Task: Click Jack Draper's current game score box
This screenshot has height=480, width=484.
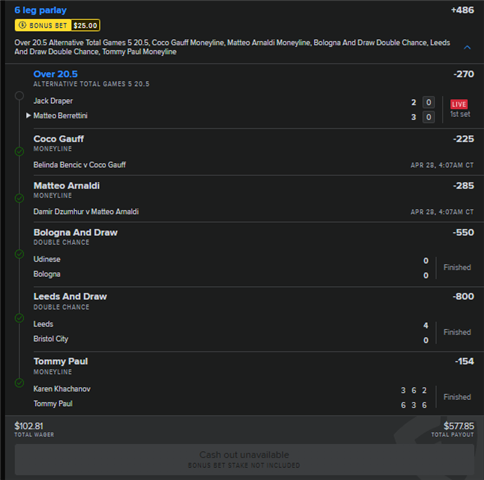Action: point(429,102)
